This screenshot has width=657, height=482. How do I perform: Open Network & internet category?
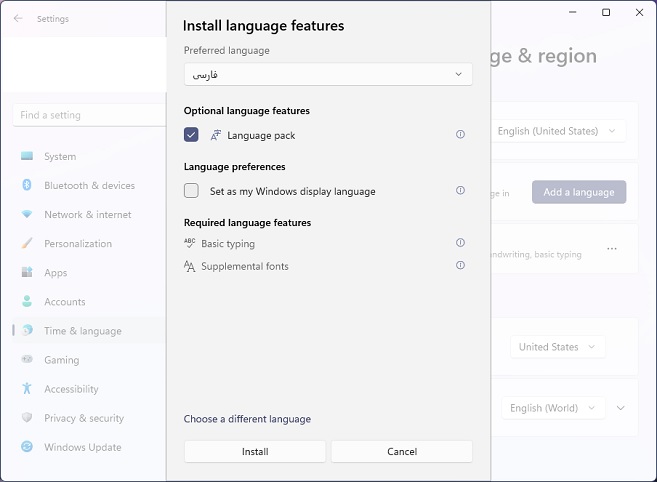(x=89, y=215)
